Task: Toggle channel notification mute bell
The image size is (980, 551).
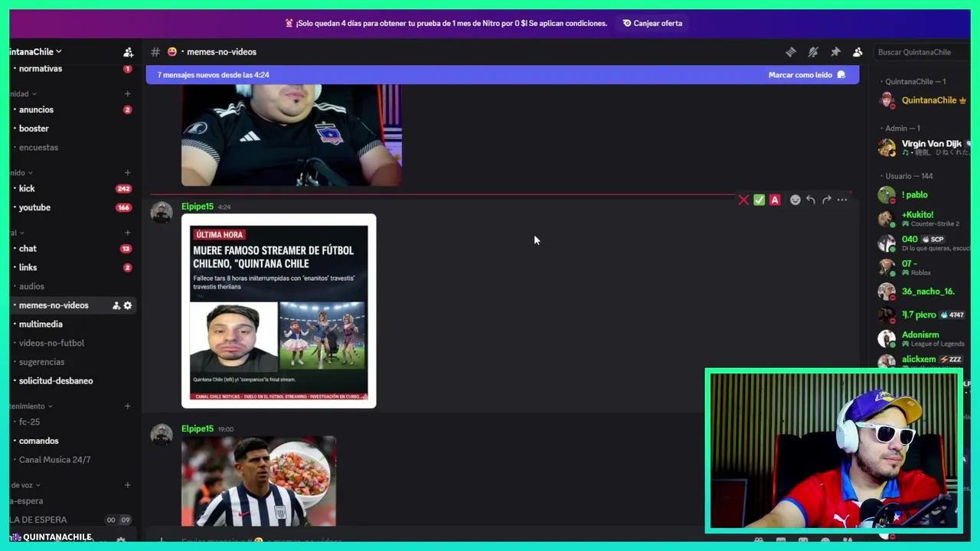Action: click(813, 52)
